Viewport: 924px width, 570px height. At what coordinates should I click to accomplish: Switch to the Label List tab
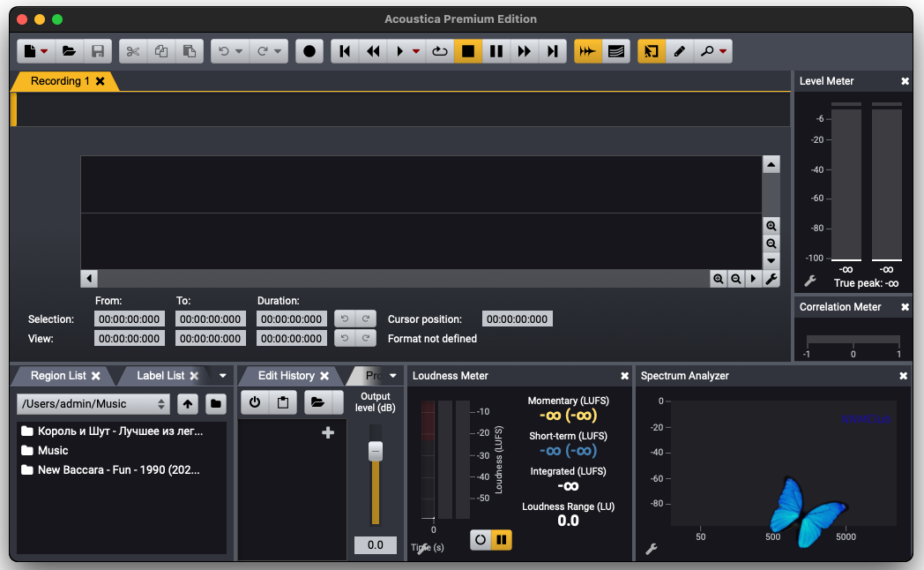[160, 376]
